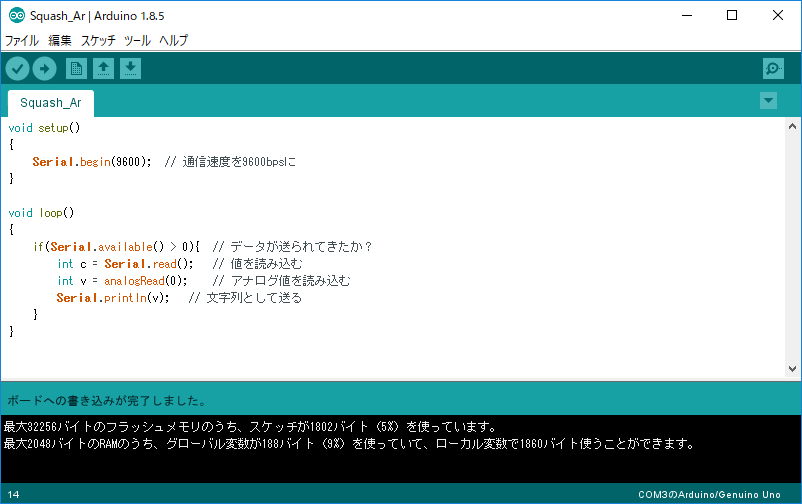Open the スケッチ menu
The image size is (802, 504).
click(98, 40)
